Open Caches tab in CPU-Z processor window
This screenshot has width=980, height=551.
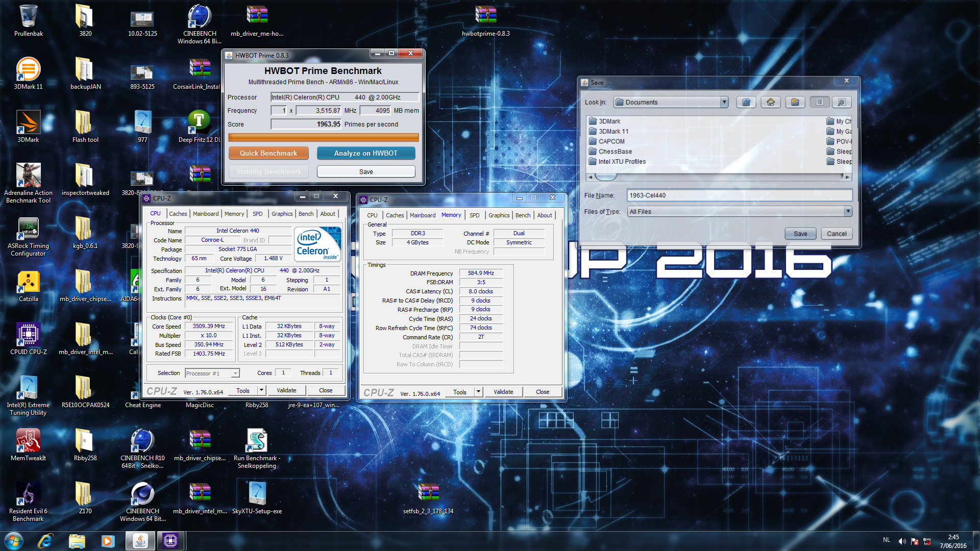(178, 214)
